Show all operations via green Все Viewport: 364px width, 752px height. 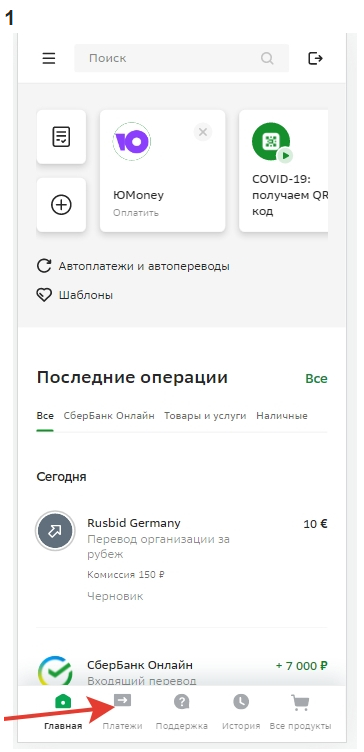(316, 379)
